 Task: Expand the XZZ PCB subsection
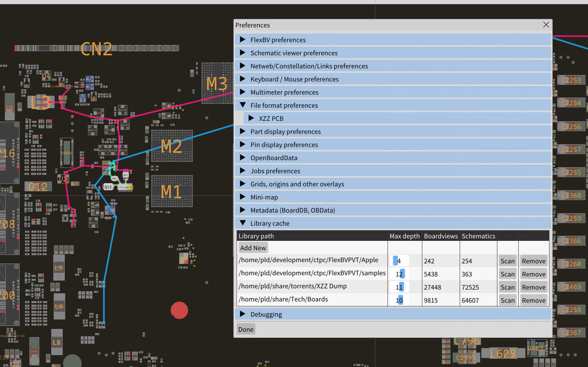[x=271, y=118]
